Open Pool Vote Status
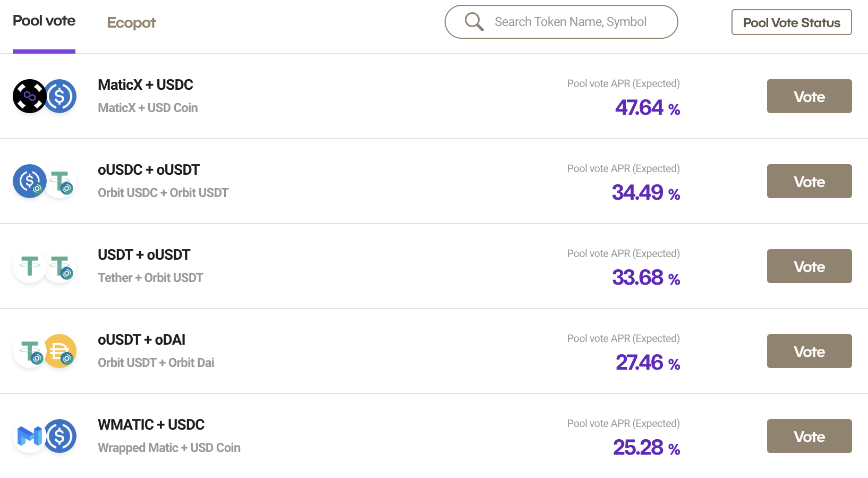 [x=792, y=22]
